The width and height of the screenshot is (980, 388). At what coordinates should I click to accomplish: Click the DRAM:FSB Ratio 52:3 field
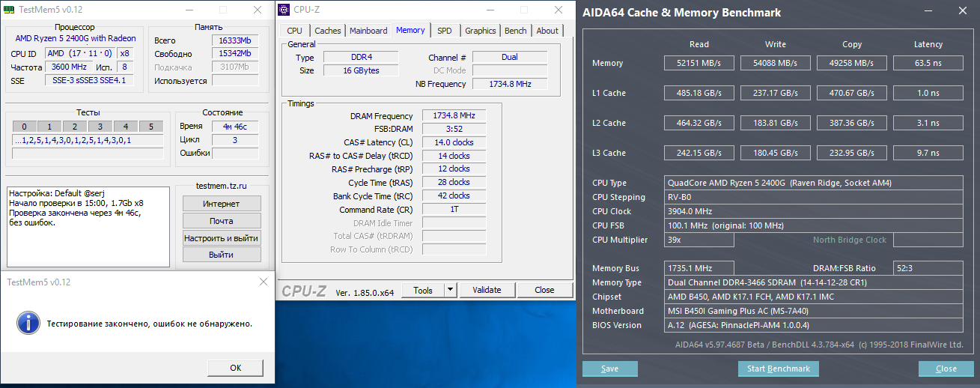click(928, 268)
